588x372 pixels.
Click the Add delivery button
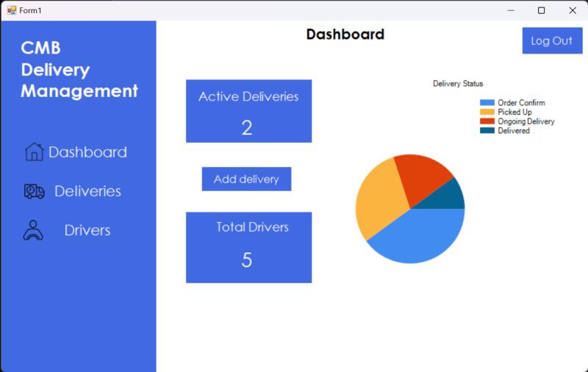[246, 179]
